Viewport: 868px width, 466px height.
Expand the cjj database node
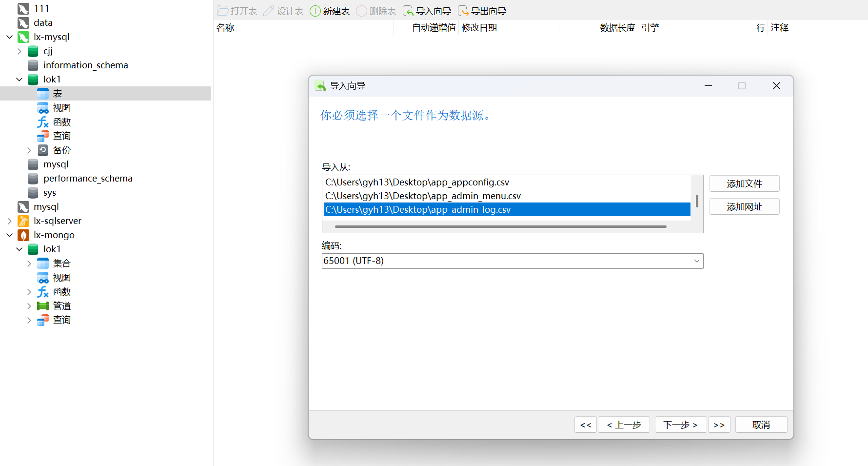(20, 51)
